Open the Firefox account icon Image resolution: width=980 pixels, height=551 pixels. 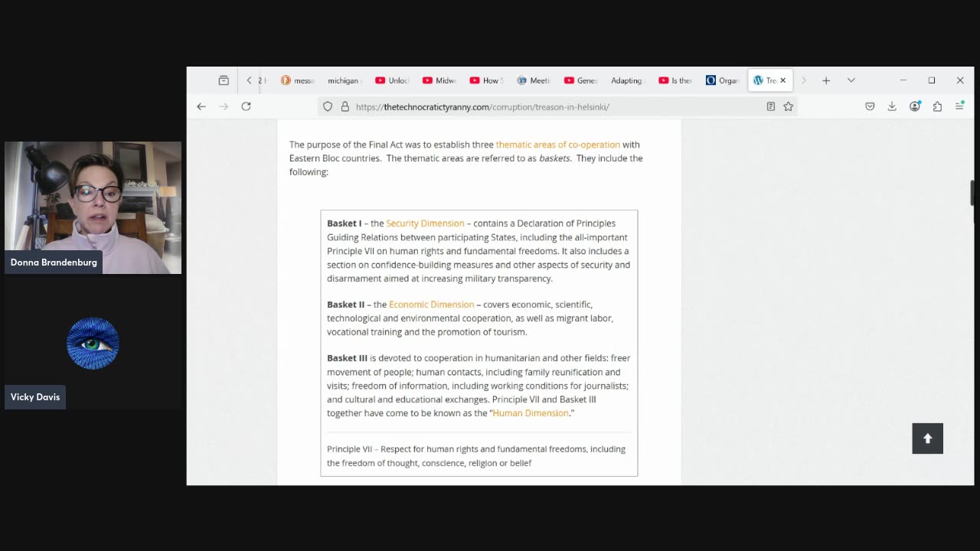pyautogui.click(x=915, y=106)
